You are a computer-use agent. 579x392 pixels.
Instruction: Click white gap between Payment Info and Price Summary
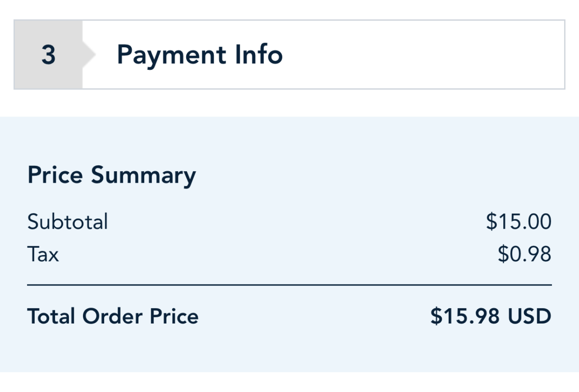tap(289, 103)
